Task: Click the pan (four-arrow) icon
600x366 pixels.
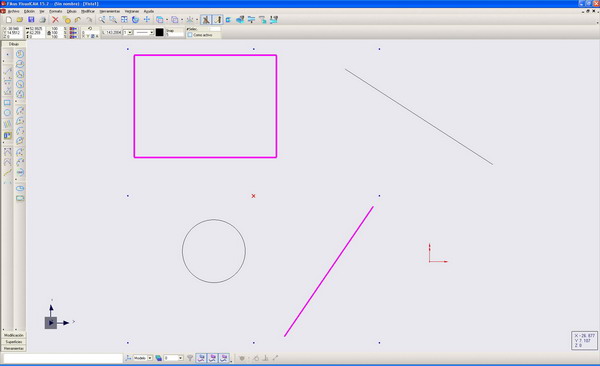Action: pyautogui.click(x=147, y=20)
